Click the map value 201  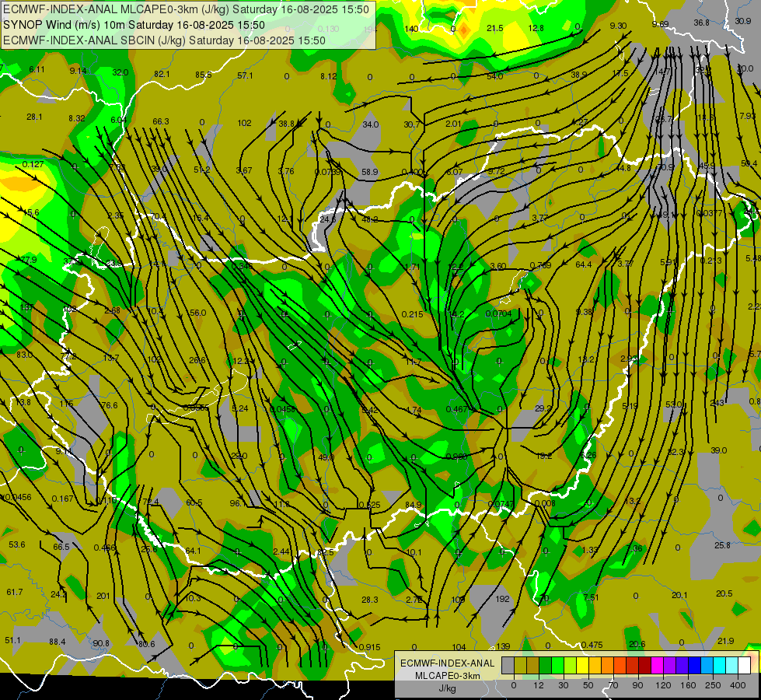click(103, 596)
